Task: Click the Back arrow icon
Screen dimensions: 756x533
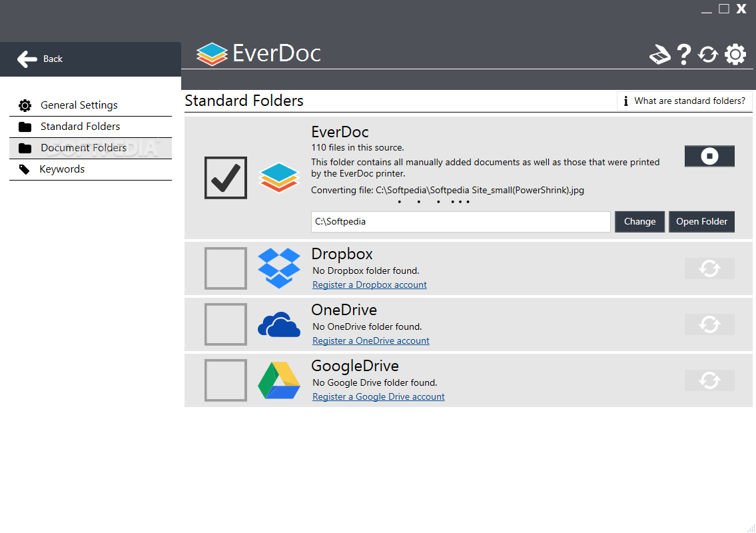Action: coord(27,59)
